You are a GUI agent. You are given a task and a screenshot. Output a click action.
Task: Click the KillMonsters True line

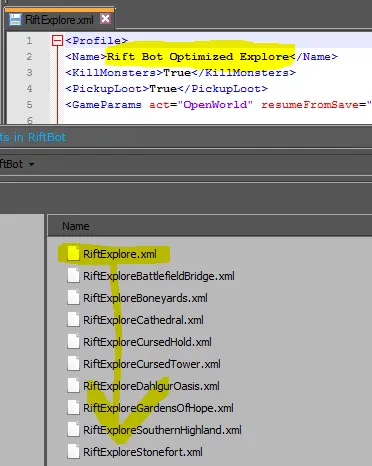coord(180,73)
